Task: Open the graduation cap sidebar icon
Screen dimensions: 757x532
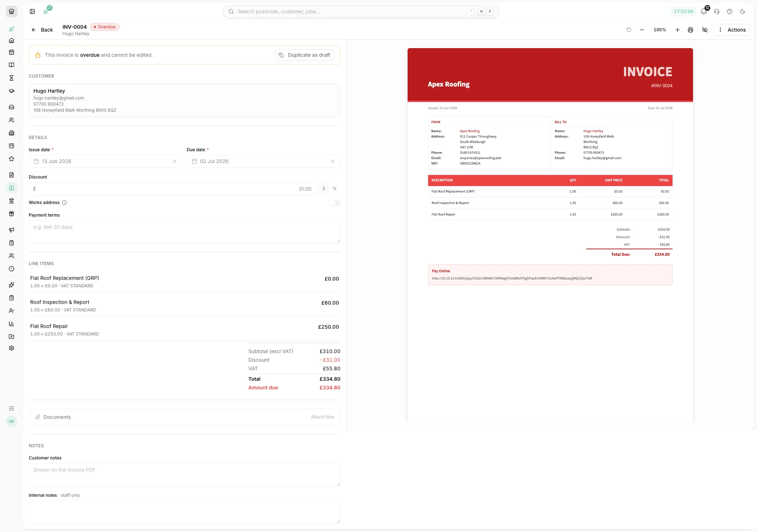Action: point(12,91)
